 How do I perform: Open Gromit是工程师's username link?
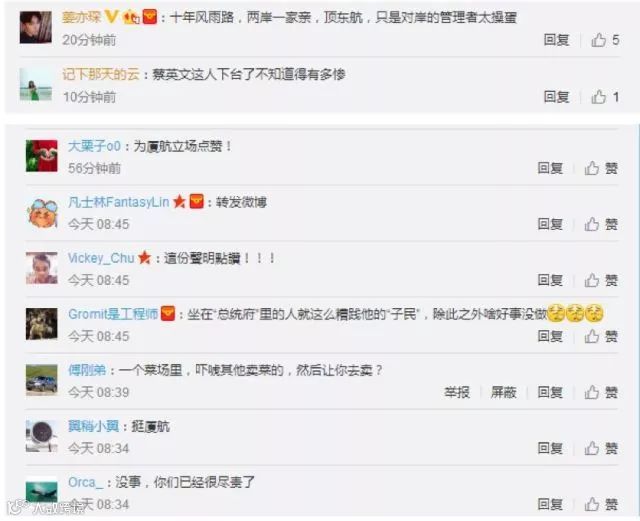[x=113, y=314]
